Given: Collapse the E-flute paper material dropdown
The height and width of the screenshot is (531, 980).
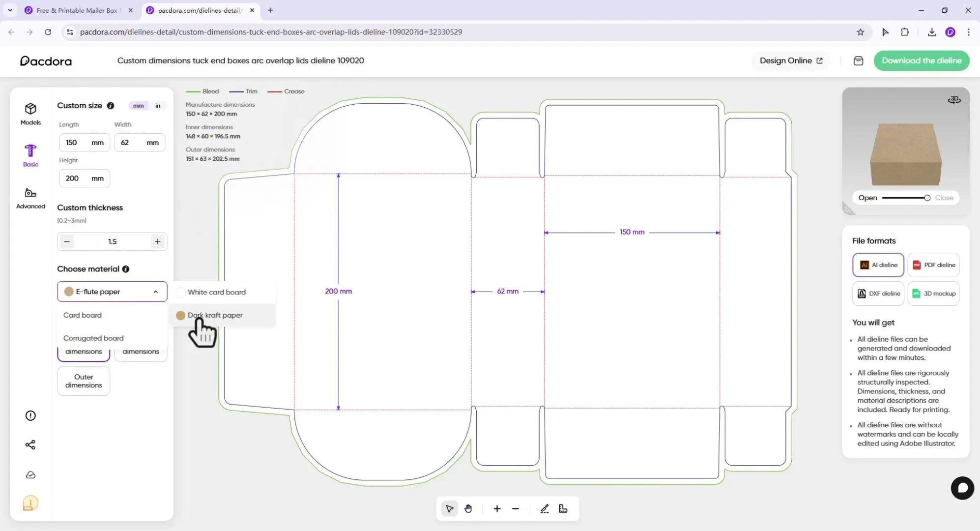Looking at the screenshot, I should coord(156,292).
